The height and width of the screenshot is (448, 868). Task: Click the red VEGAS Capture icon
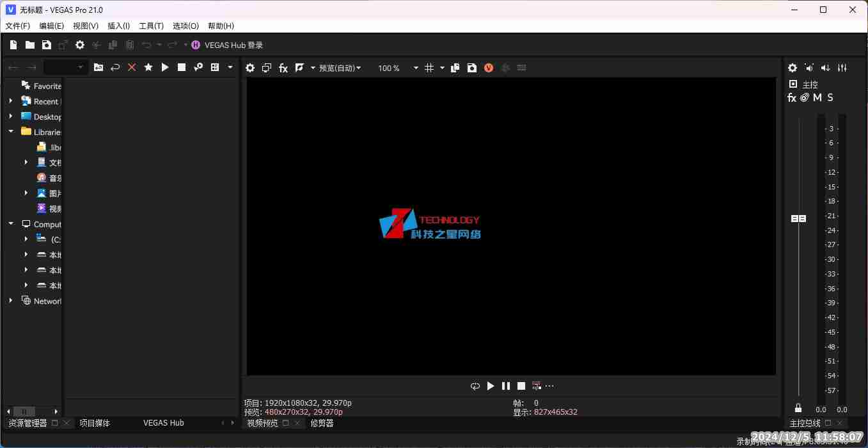[x=488, y=67]
